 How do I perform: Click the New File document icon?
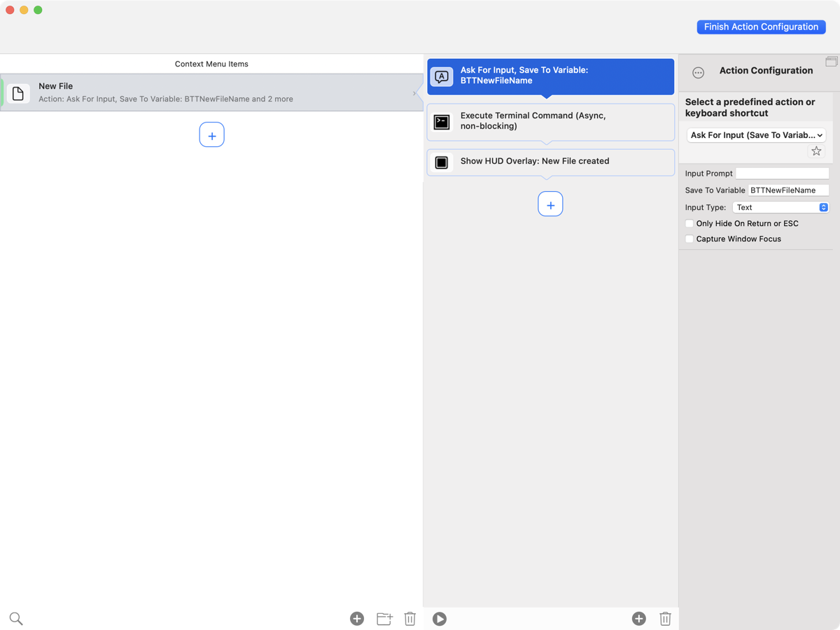pos(18,92)
